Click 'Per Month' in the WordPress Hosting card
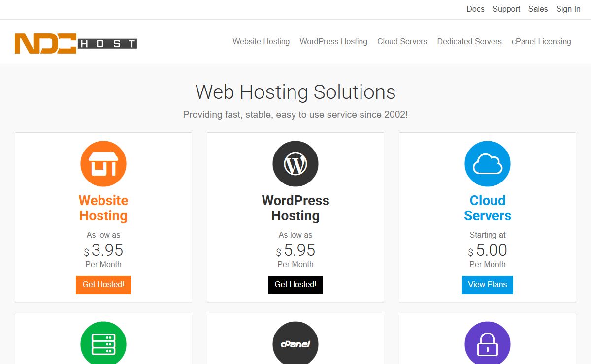Viewport: 591px width, 364px height. (295, 264)
